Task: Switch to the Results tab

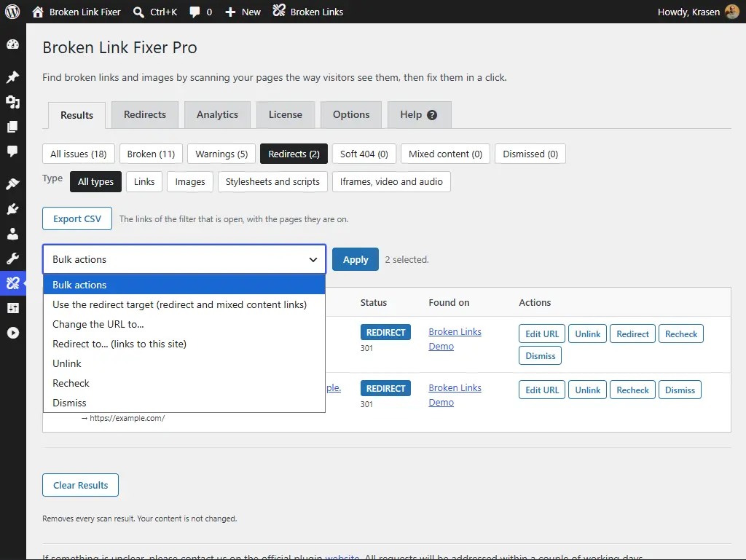Action: (76, 115)
